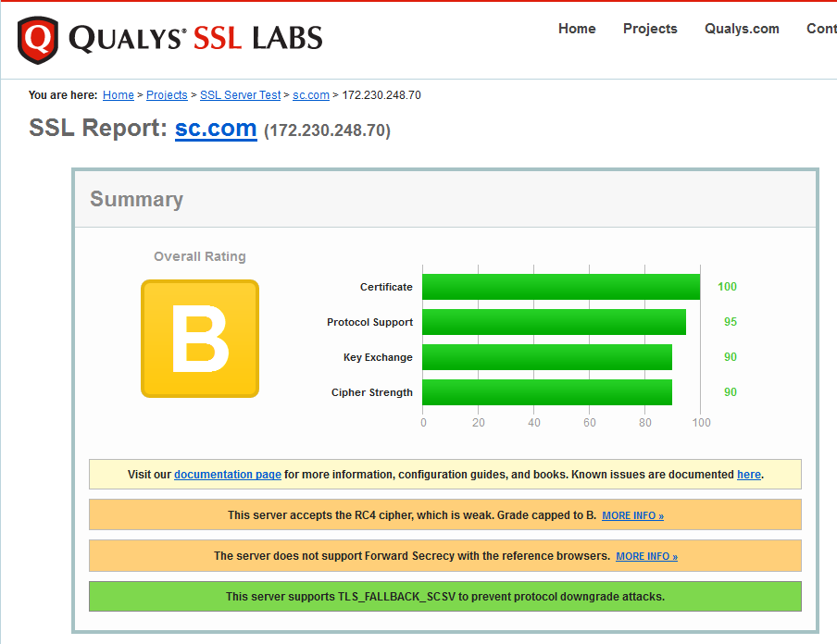Viewport: 837px width, 644px height.
Task: Follow the Home breadcrumb link
Action: tap(118, 95)
